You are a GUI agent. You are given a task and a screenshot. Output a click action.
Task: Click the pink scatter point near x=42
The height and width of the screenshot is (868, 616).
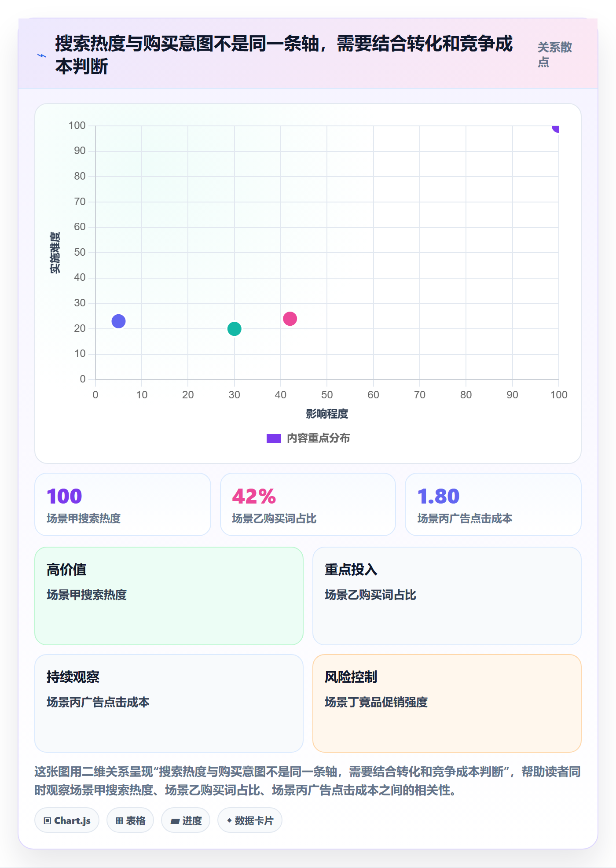click(x=290, y=319)
